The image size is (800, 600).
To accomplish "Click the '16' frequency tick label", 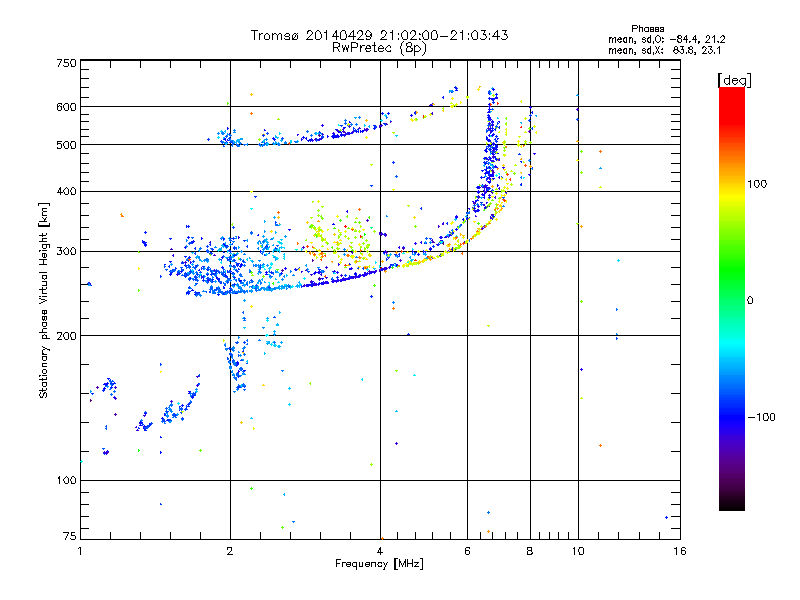I will (x=680, y=551).
